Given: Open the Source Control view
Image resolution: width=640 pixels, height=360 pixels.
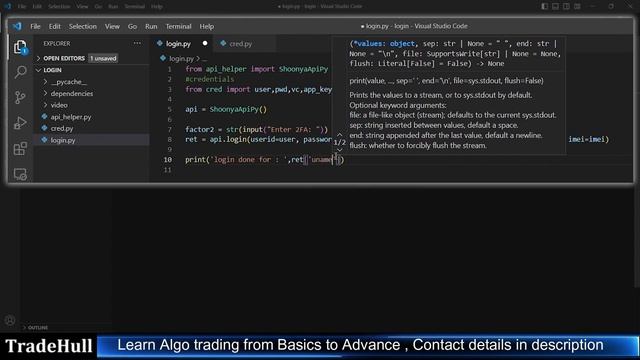Looking at the screenshot, I should 20,98.
